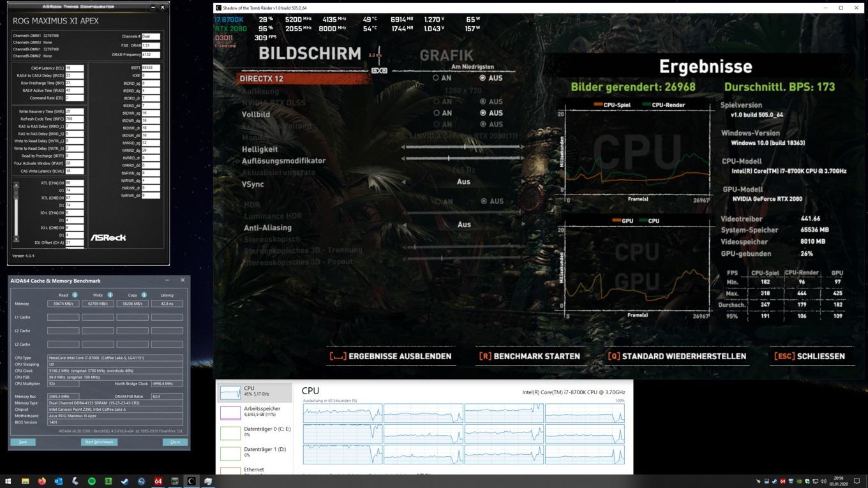Viewport: 868px width, 488px height.
Task: Open the GRAFIK tab
Action: (x=446, y=55)
